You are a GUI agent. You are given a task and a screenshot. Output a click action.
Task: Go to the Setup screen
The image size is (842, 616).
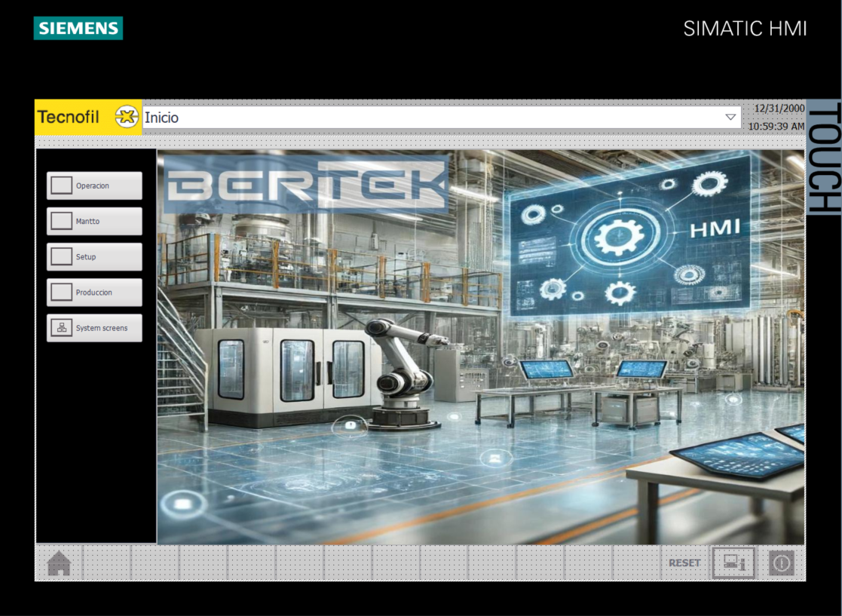point(94,256)
